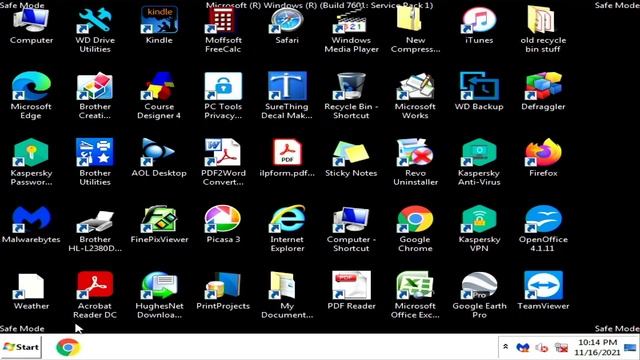
Task: Click the Show desktop button
Action: (630, 348)
